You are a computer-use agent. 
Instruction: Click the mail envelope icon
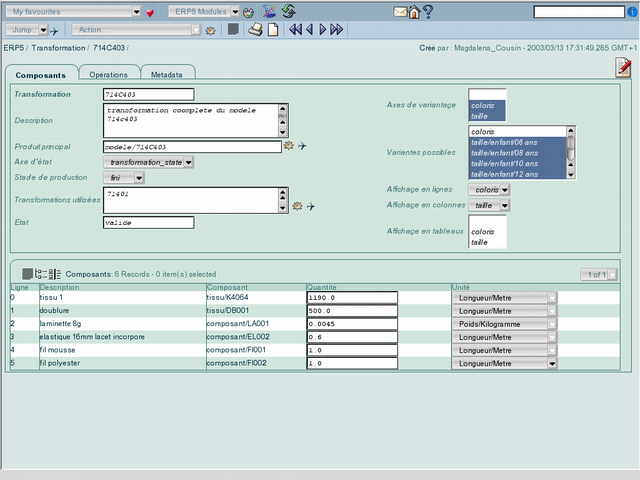point(400,12)
